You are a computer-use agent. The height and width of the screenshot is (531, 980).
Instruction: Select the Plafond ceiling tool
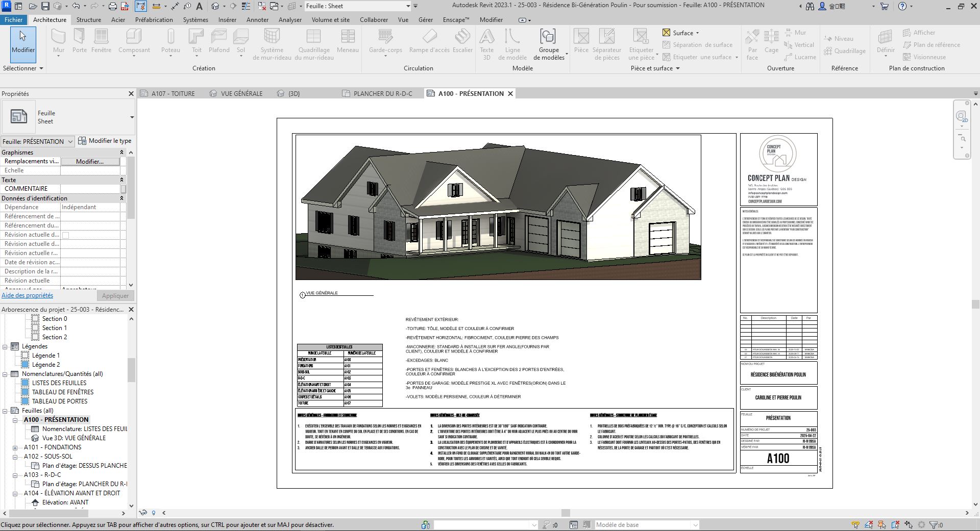click(x=219, y=41)
